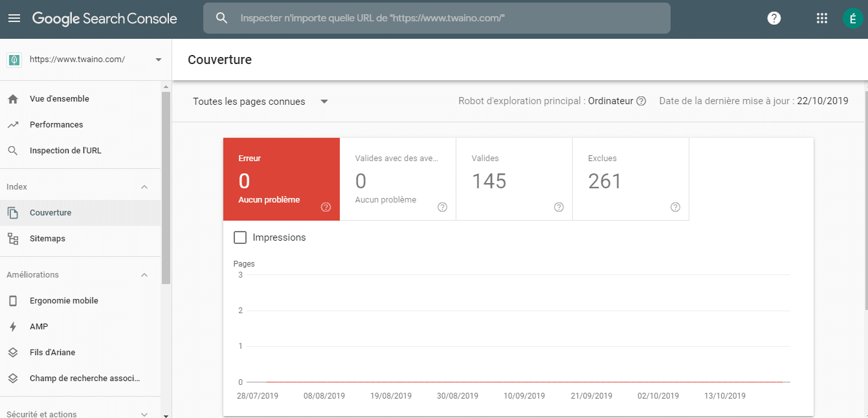
Task: Click the tree icon beside Sitemaps
Action: tap(13, 239)
